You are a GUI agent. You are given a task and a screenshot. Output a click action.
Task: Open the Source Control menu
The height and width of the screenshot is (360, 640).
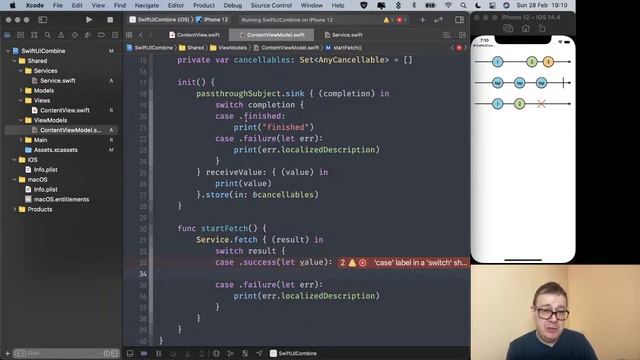271,5
